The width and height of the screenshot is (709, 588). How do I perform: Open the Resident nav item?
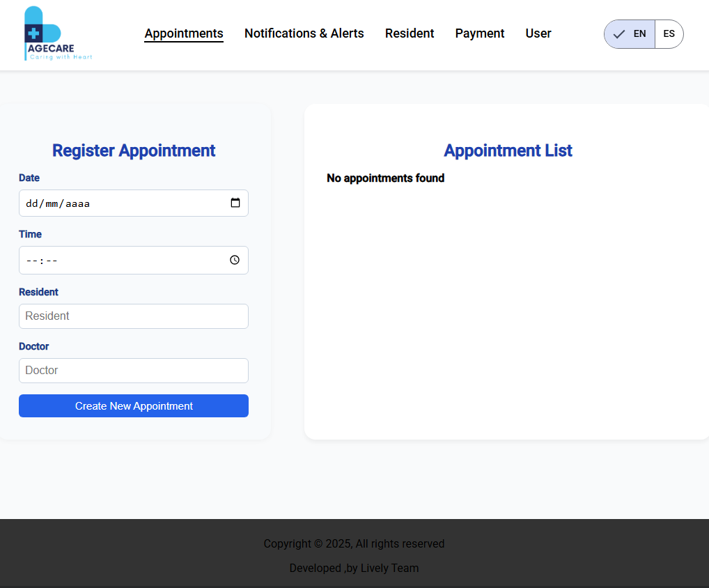pyautogui.click(x=410, y=33)
